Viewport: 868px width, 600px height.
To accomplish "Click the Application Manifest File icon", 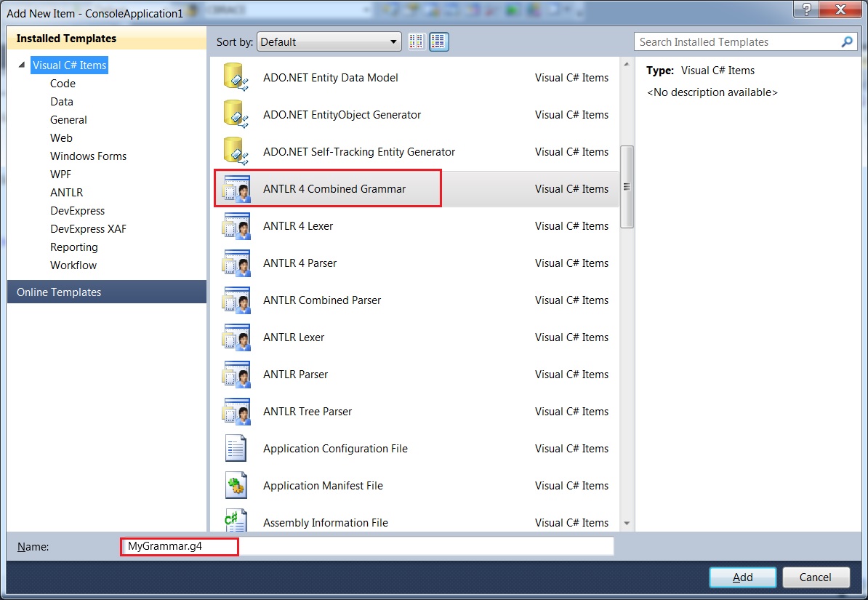I will coord(236,485).
